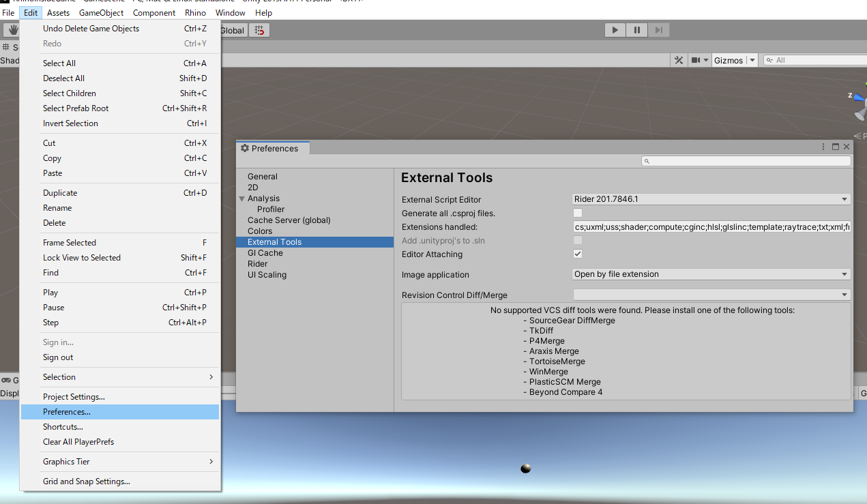The width and height of the screenshot is (867, 504).
Task: Expand the scene camera dropdown arrow
Action: tap(706, 60)
